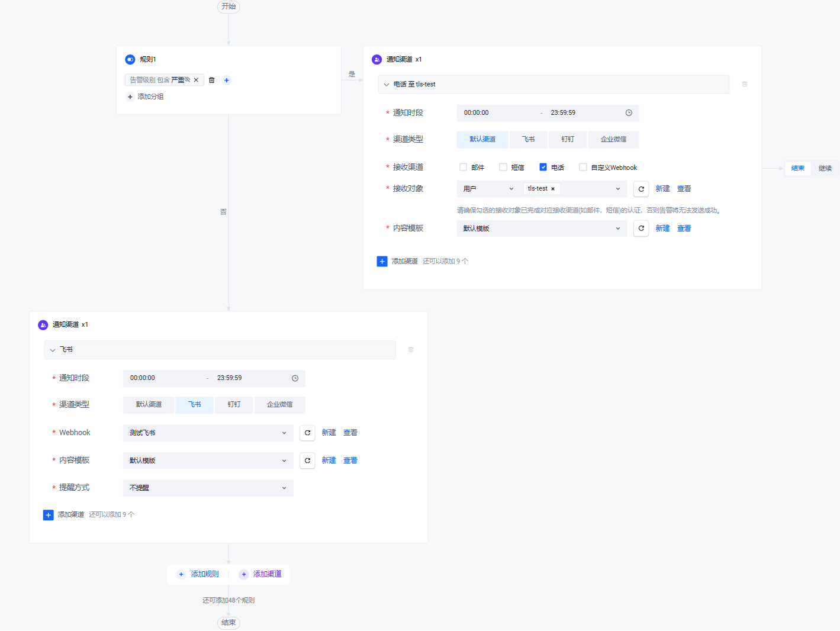Delete the 电话 至 tls-test channel
This screenshot has height=631, width=840.
[745, 84]
